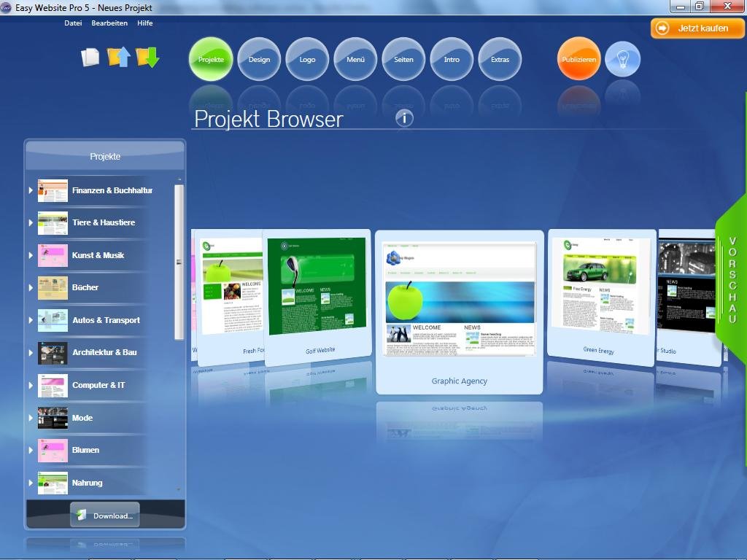Select the Architektur & Bau thumbnail icon
Screen dimensions: 747x560
pos(53,353)
